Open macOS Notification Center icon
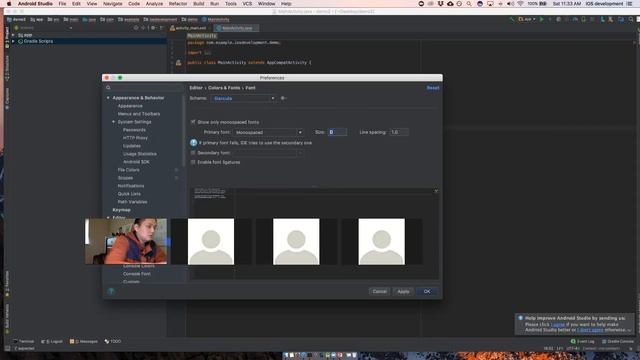The image size is (640, 360). (629, 4)
